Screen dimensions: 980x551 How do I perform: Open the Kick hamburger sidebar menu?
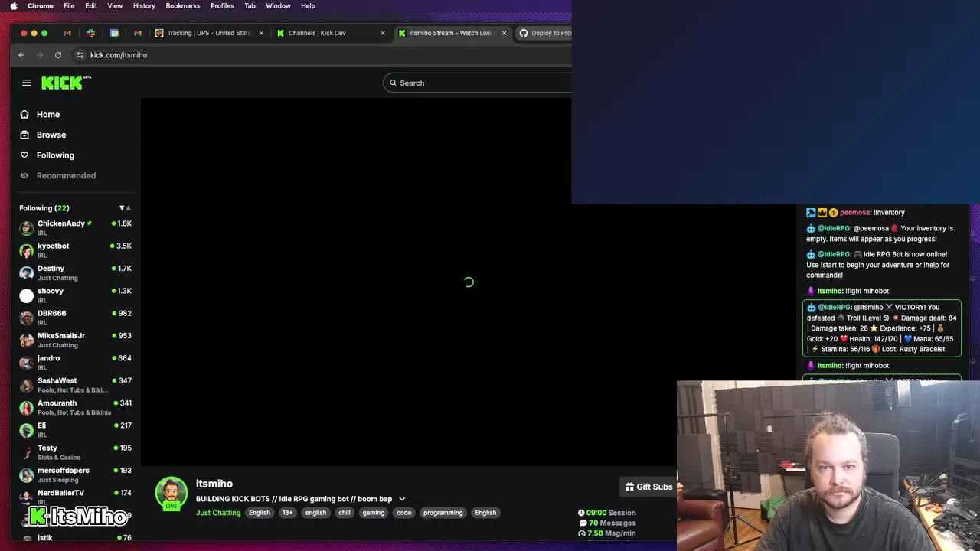pos(26,83)
